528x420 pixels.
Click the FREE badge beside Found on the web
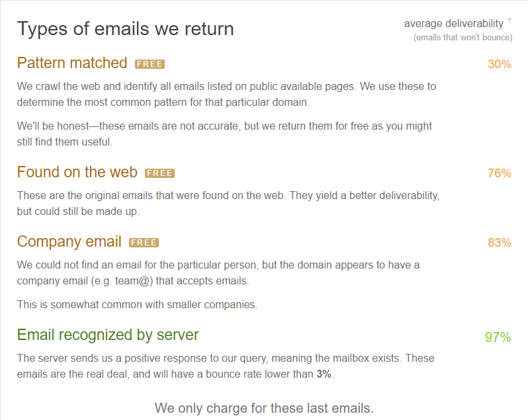(x=159, y=173)
